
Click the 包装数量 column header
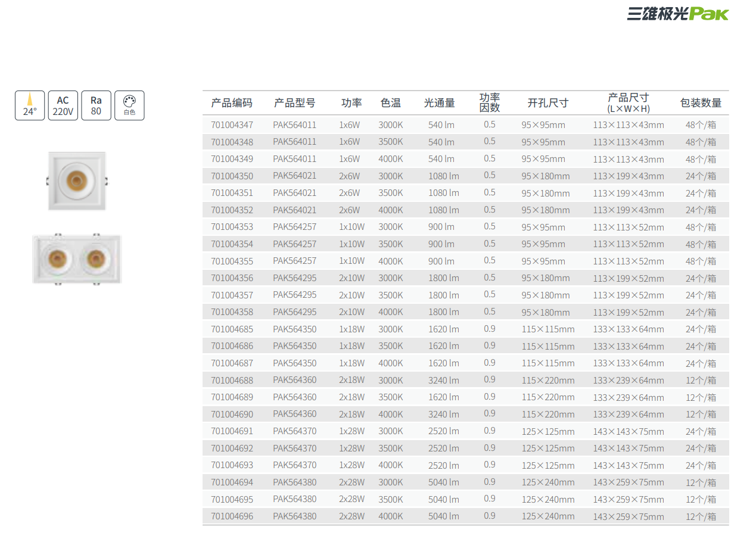pyautogui.click(x=701, y=103)
